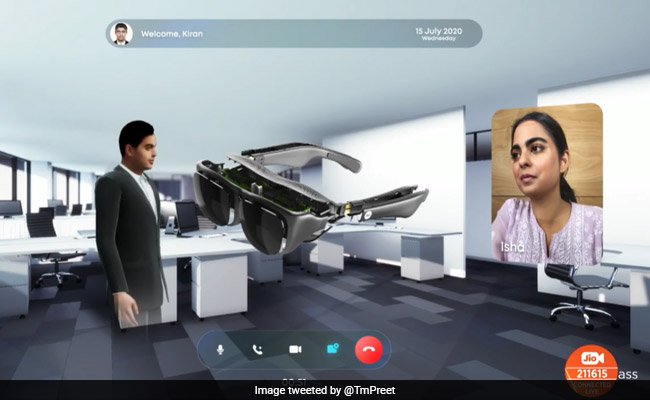
Task: Click the "15 July 2020" date
Action: [x=439, y=31]
